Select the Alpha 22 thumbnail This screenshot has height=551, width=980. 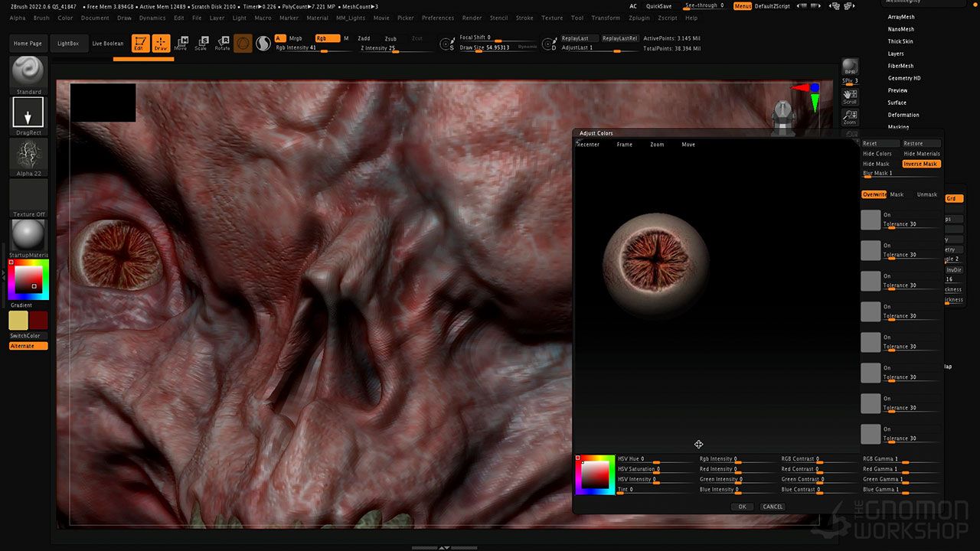tap(29, 155)
